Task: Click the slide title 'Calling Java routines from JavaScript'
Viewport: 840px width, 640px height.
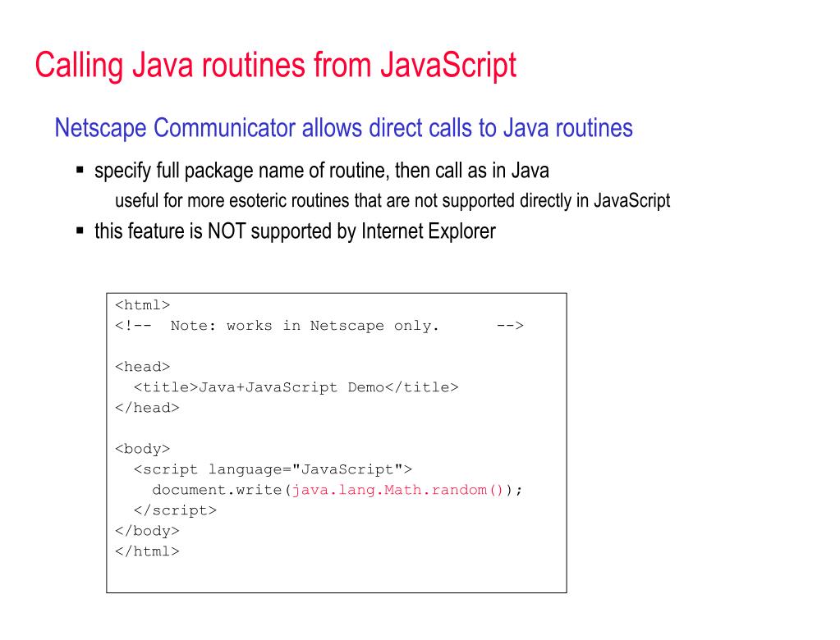Action: click(x=275, y=66)
